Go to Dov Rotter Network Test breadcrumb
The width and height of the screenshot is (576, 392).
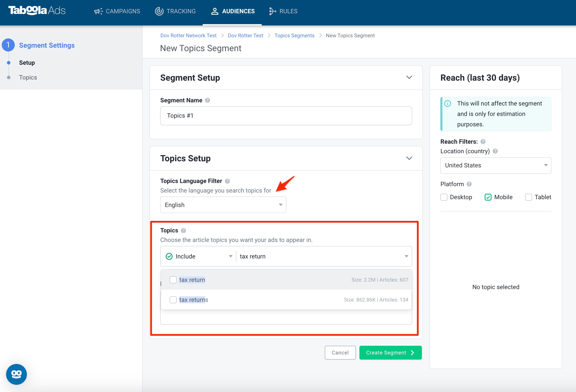coord(189,36)
